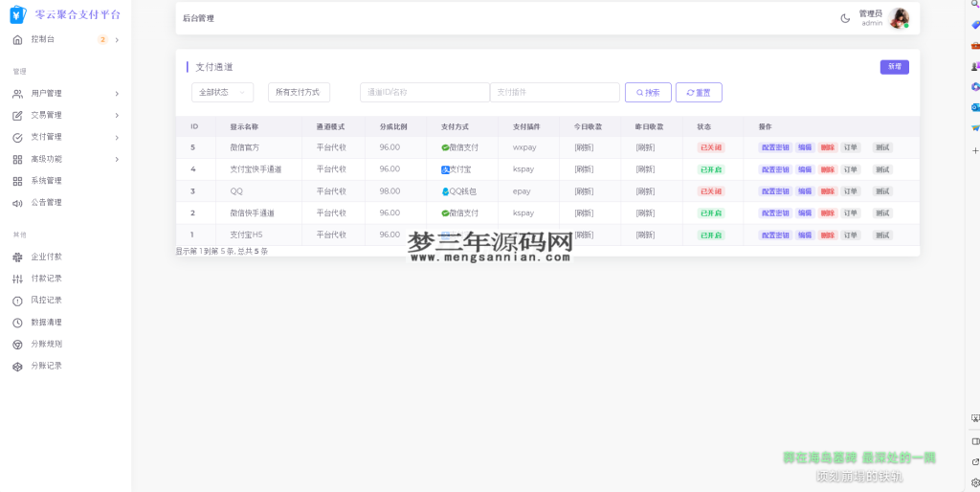Screen dimensions: 980x492
Task: Click 编辑 for 支付宝快手通道 row
Action: [805, 169]
